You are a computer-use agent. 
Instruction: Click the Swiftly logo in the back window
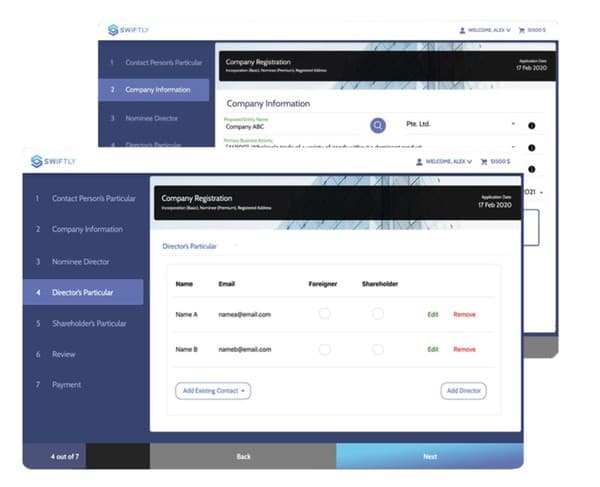127,30
